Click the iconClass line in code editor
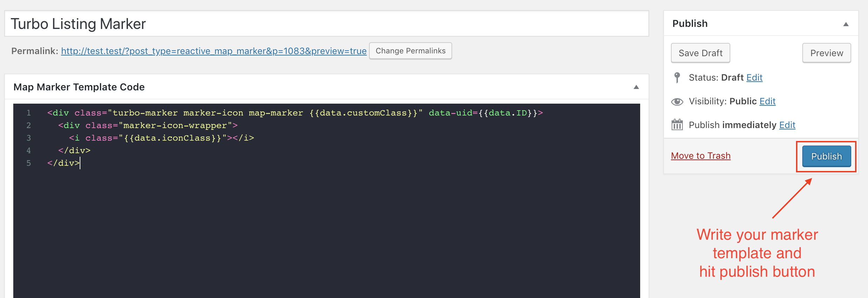 [x=161, y=138]
